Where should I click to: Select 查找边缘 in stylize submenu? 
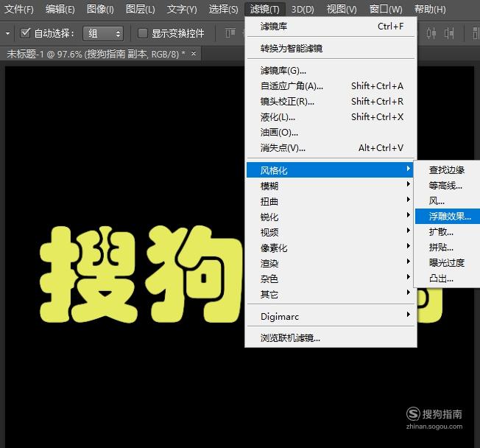(x=448, y=169)
